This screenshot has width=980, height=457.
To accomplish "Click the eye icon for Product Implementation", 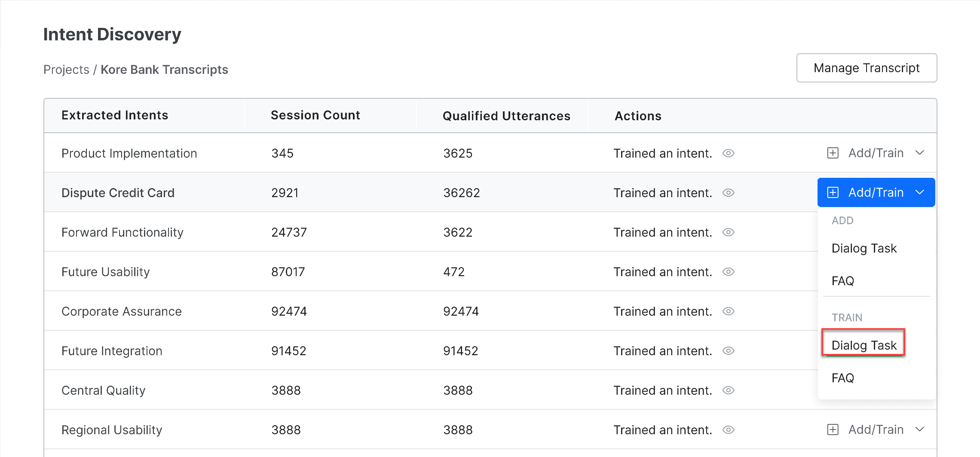I will tap(728, 153).
